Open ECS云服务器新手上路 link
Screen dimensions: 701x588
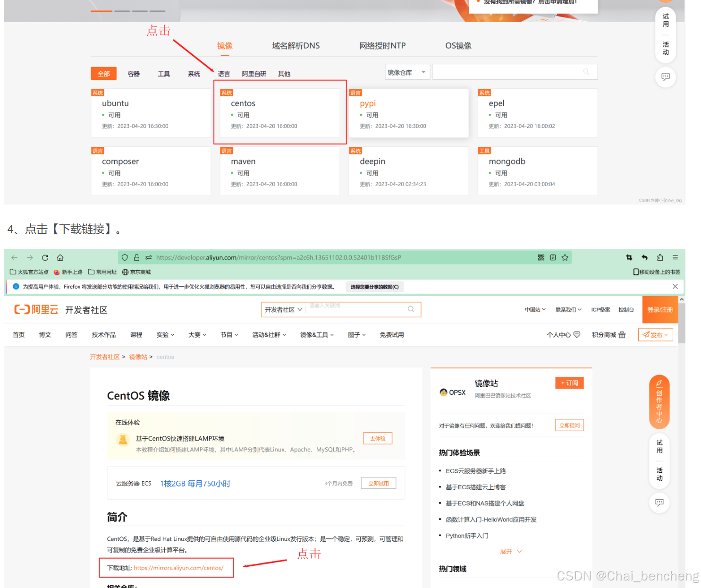tap(476, 471)
